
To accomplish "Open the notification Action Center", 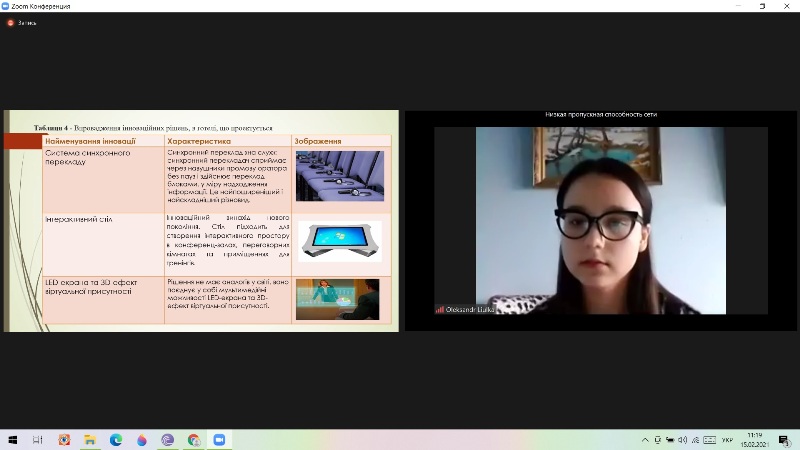I will tap(784, 440).
